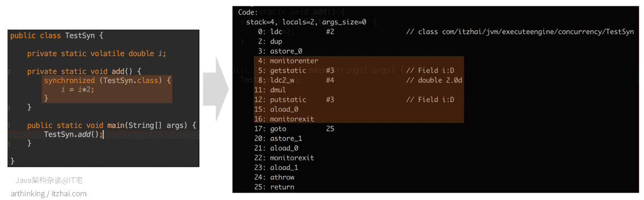The image size is (644, 200).
Task: Click the '// double 2.0d' comment
Action: tap(434, 80)
